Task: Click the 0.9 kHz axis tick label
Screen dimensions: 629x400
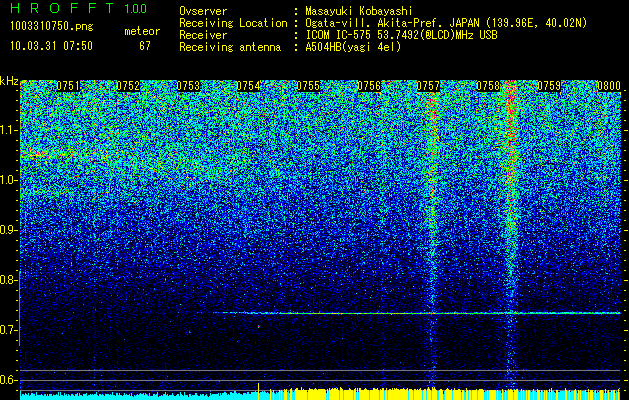Action: [9, 230]
